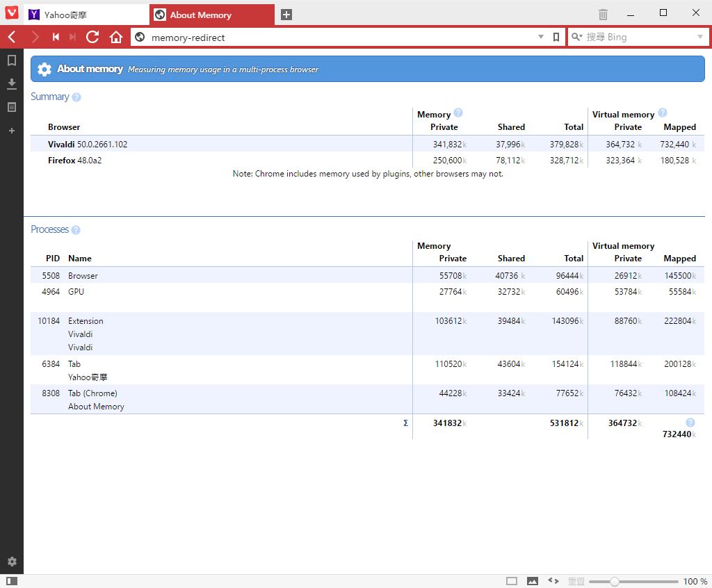Reload the current page

pos(92,37)
